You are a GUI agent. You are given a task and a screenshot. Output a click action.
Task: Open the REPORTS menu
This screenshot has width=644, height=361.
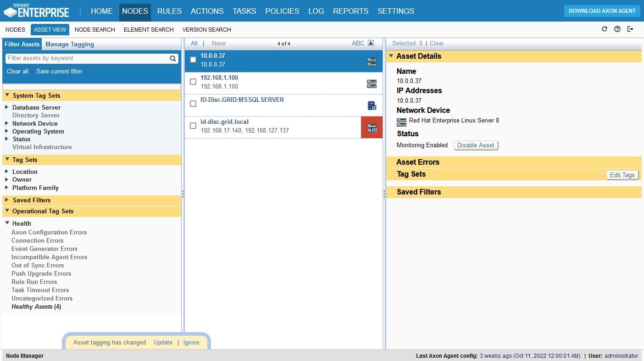pyautogui.click(x=350, y=11)
